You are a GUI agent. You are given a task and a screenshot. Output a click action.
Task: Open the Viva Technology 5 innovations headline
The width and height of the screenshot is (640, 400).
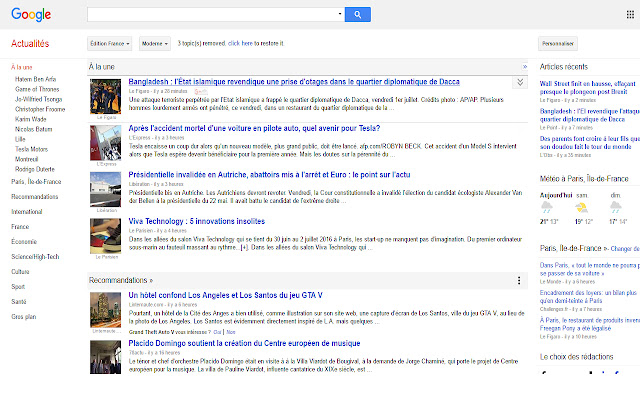click(x=197, y=221)
